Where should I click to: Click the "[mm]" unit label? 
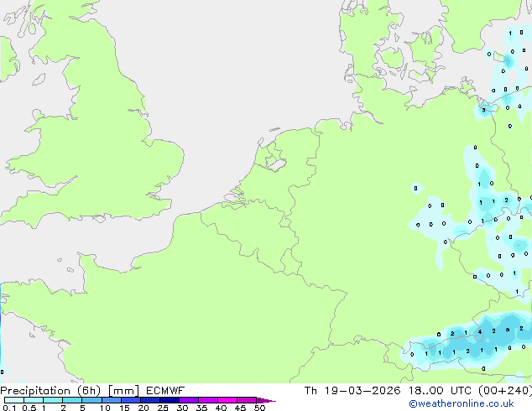tap(123, 391)
